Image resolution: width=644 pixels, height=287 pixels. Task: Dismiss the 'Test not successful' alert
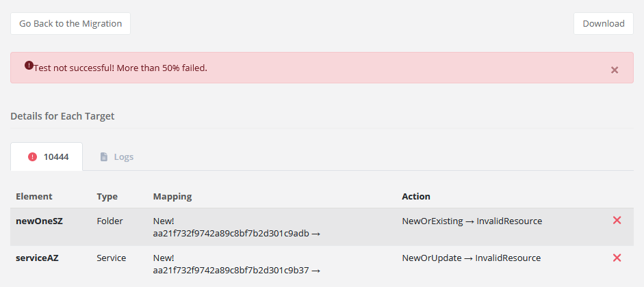(x=615, y=70)
